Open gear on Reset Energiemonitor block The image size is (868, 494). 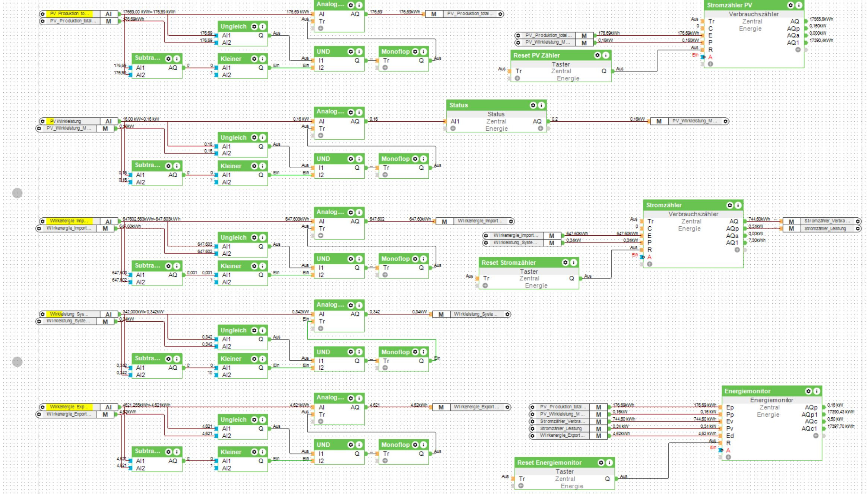click(601, 463)
